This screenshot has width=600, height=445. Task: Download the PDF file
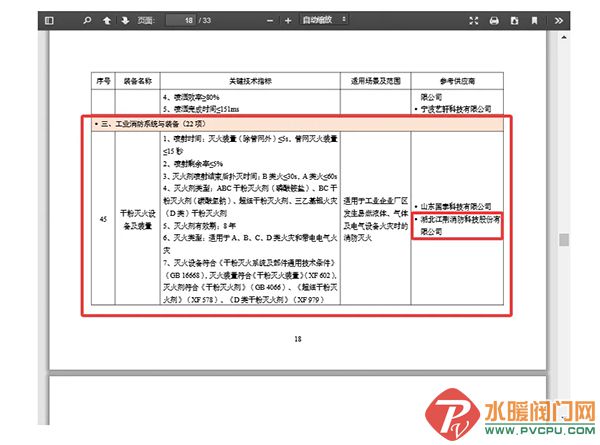pos(514,20)
